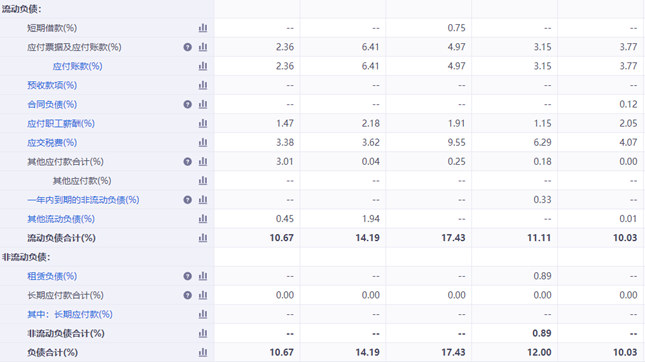Open chart icon for 短期借款(%) row
645x362 pixels.
203,28
